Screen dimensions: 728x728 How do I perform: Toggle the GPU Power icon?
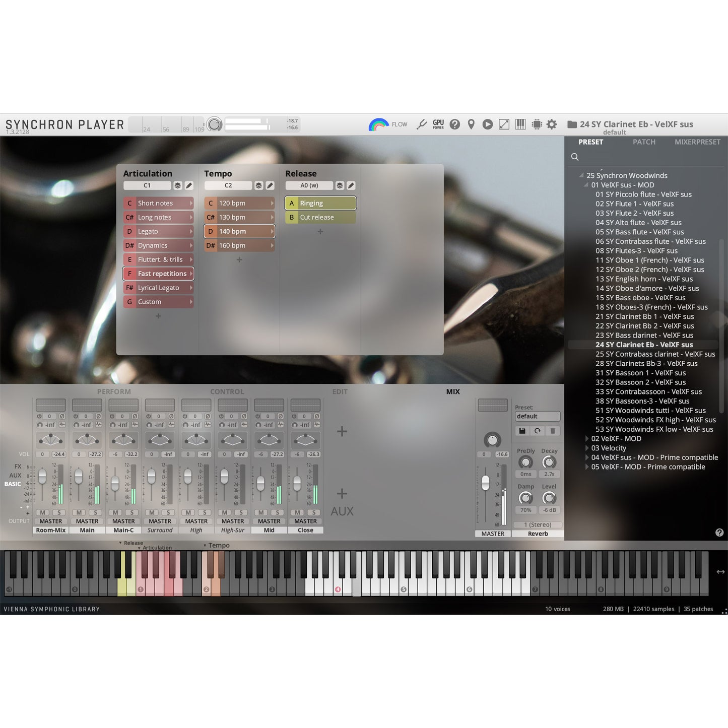438,124
